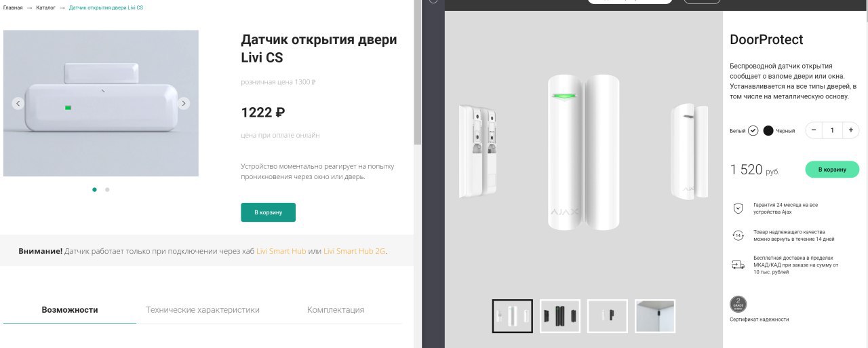Click the next image arrow on Livi photo
The image size is (868, 348).
[184, 103]
